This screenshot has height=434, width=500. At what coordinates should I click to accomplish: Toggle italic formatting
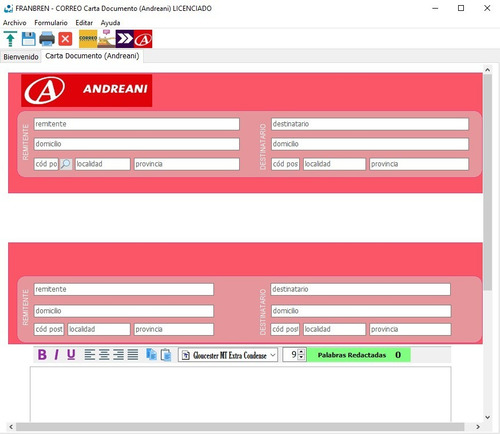(x=56, y=355)
